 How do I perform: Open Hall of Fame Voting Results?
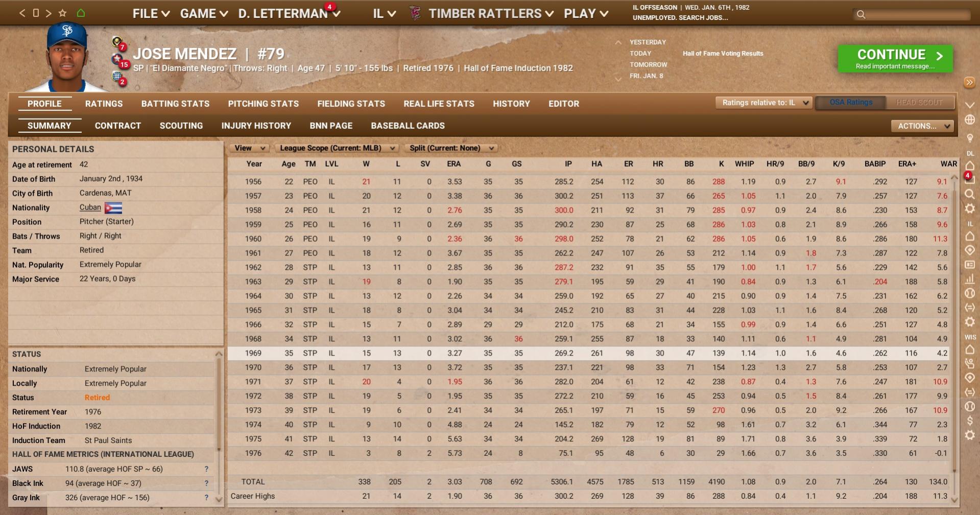coord(723,53)
